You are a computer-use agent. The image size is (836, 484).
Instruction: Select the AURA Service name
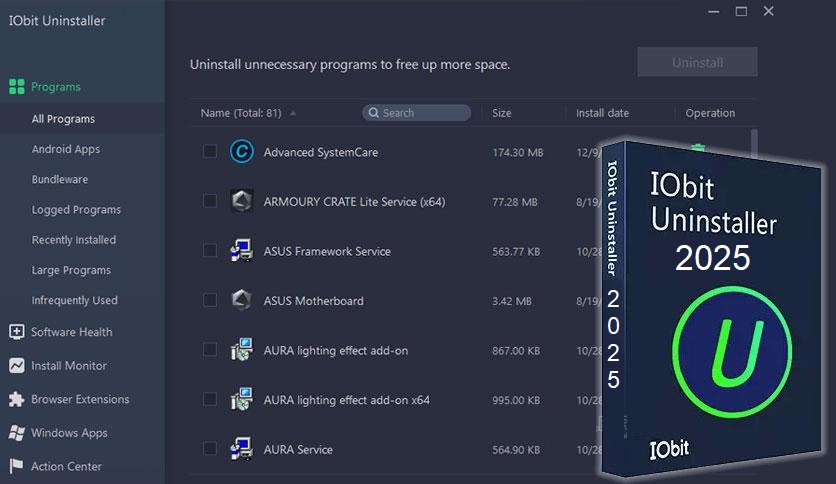[x=298, y=449]
